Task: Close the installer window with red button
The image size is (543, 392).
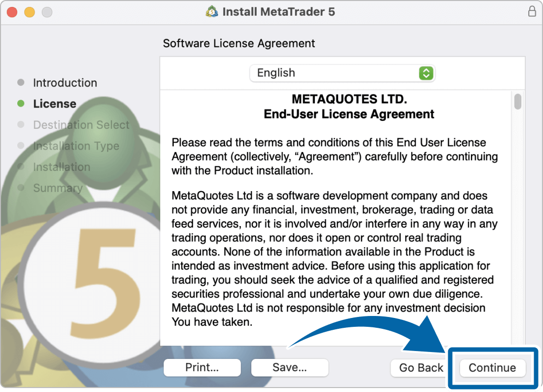Action: [12, 12]
